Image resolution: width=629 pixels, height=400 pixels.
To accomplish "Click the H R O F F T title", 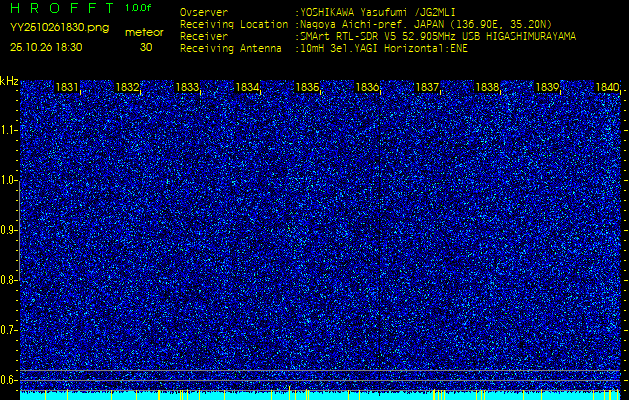I will click(60, 8).
